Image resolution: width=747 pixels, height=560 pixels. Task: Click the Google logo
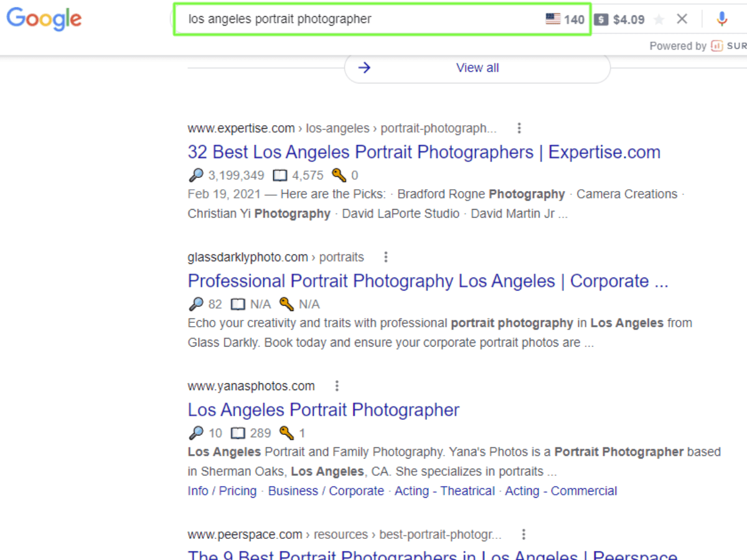click(44, 19)
